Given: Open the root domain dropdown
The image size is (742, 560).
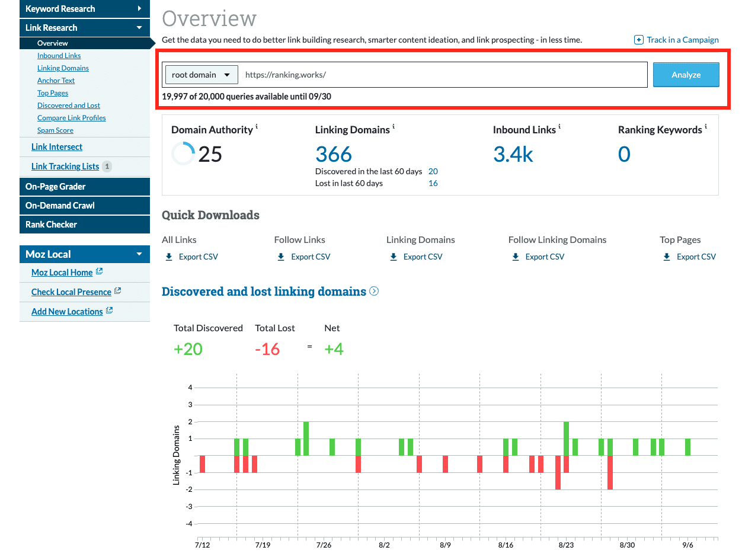Looking at the screenshot, I should pos(201,75).
